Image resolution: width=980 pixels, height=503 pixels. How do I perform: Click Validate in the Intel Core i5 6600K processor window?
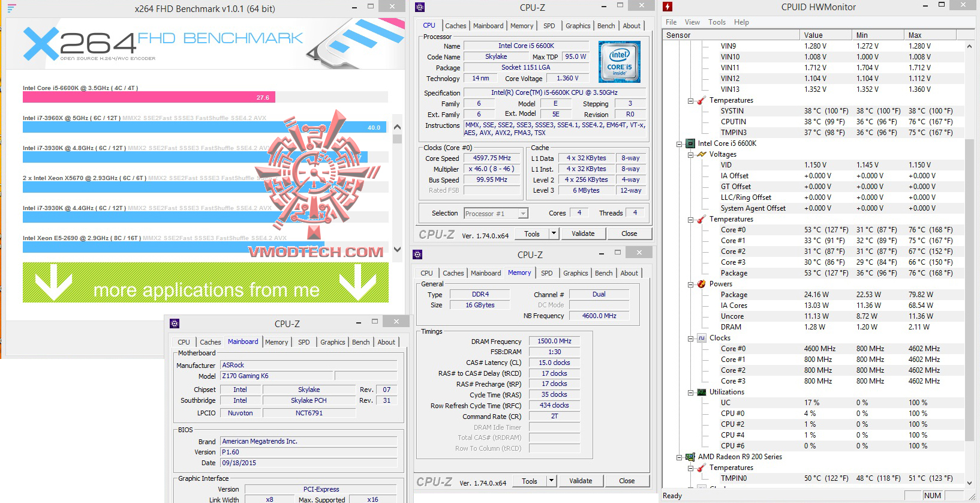click(x=583, y=233)
